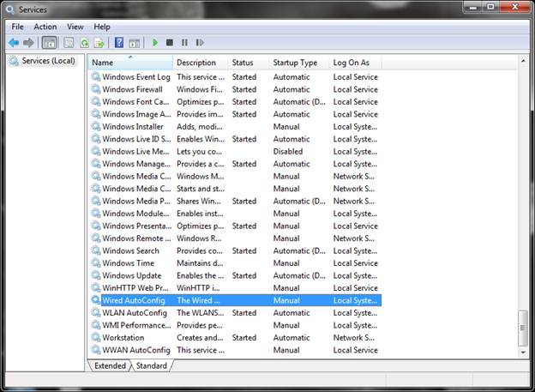Toggle the Show/Hide Console Tree icon
This screenshot has height=392, width=535.
50,43
